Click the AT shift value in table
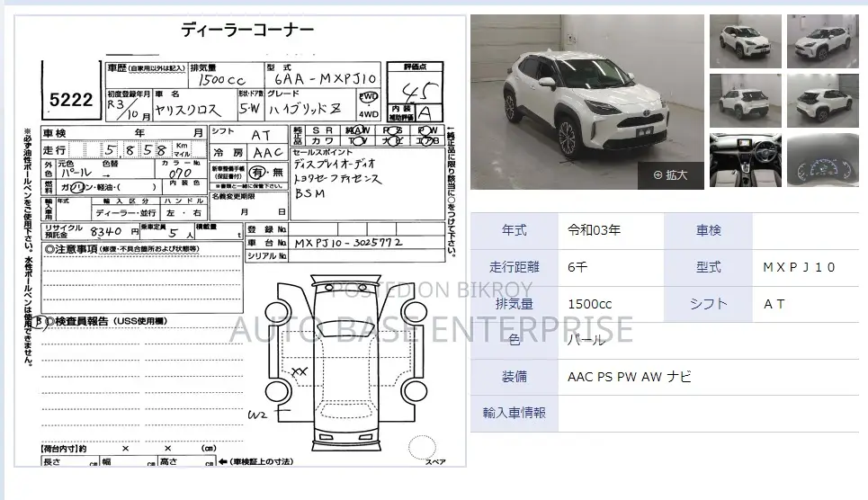Viewport: 868px width, 500px height. (x=774, y=304)
